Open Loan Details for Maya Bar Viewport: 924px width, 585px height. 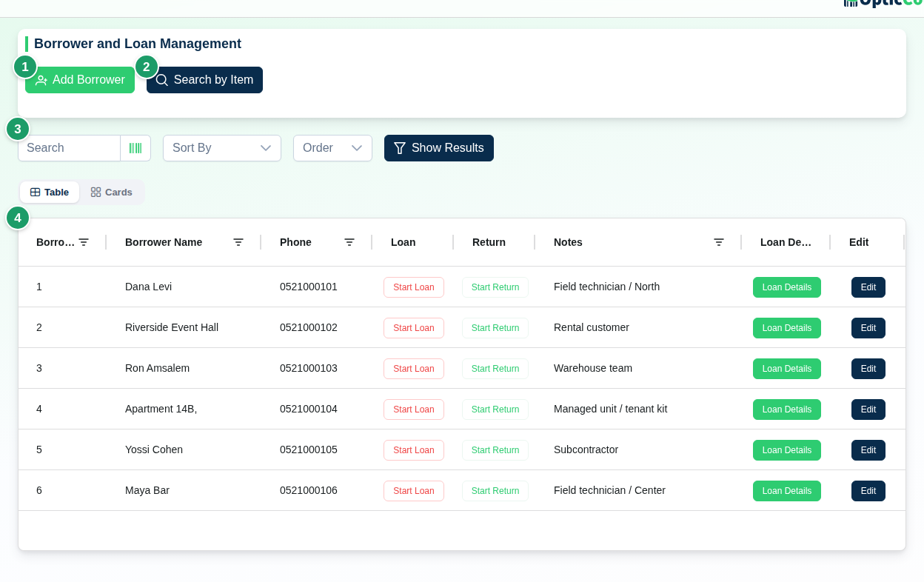787,491
